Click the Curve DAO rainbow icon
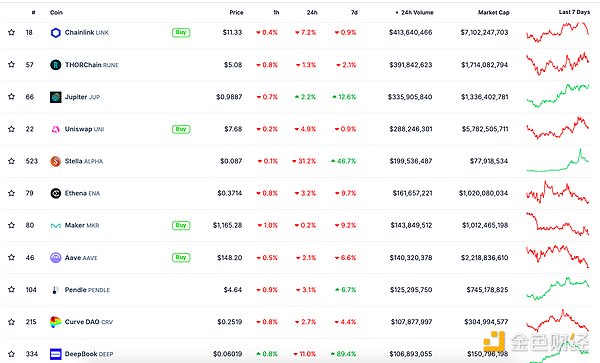 click(55, 322)
